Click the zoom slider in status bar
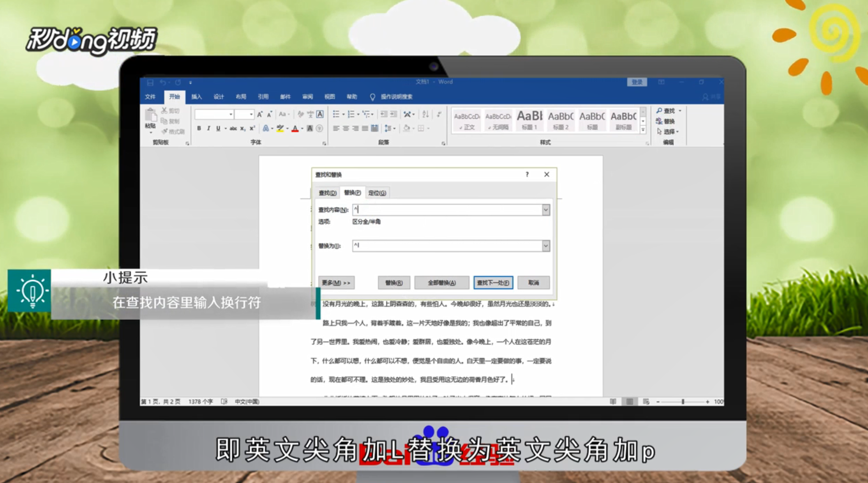 [683, 402]
